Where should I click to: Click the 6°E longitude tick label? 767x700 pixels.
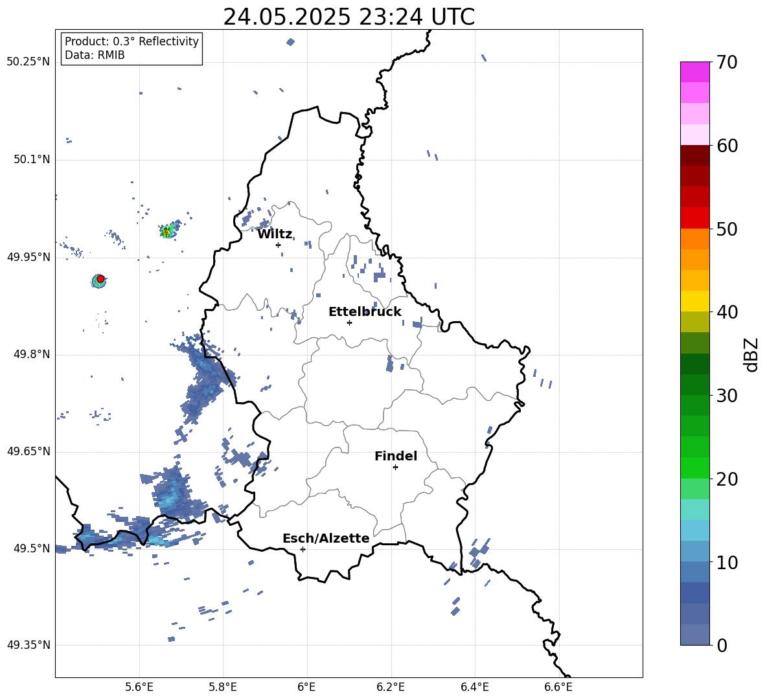[x=306, y=687]
